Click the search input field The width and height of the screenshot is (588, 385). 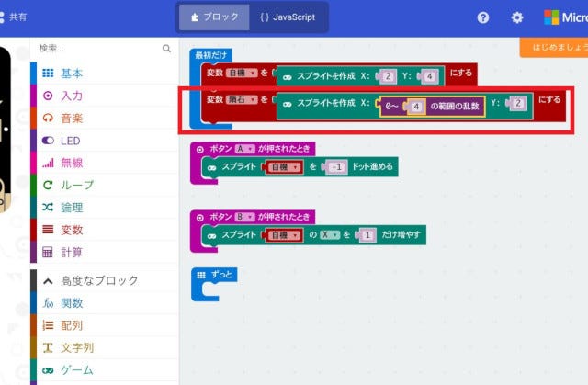point(96,49)
